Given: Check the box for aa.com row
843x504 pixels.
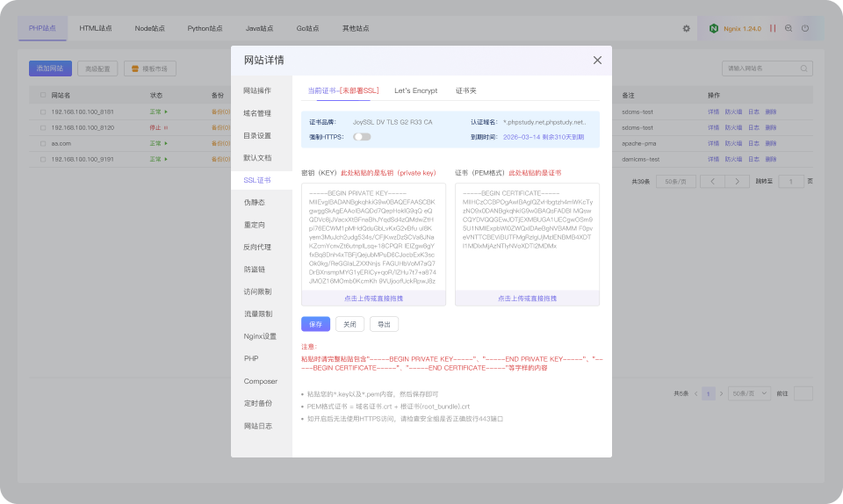Looking at the screenshot, I should point(43,143).
